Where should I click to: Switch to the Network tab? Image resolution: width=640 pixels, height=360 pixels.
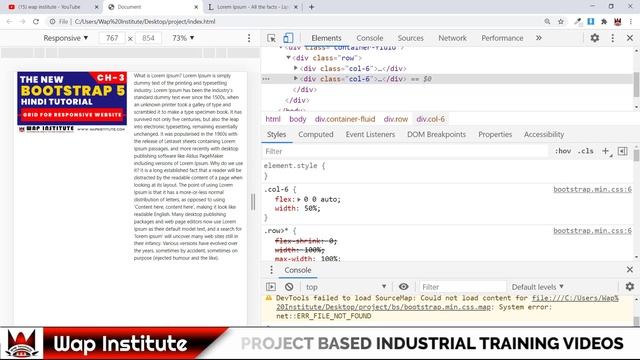pyautogui.click(x=452, y=38)
